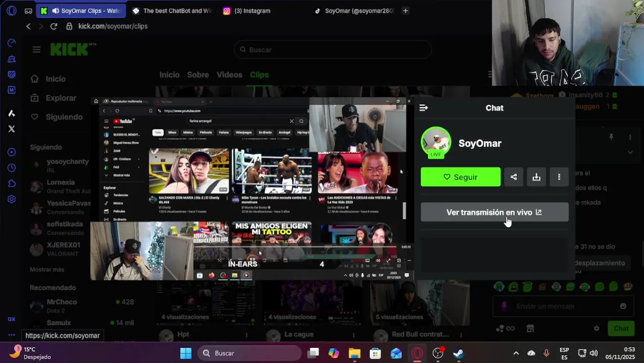Open the SoyOmar avatar with LIVE badge
Image resolution: width=644 pixels, height=363 pixels.
click(436, 142)
